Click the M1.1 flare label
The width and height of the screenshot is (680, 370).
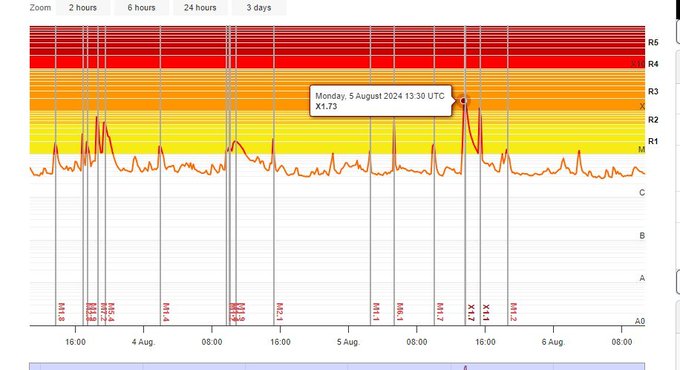376,312
